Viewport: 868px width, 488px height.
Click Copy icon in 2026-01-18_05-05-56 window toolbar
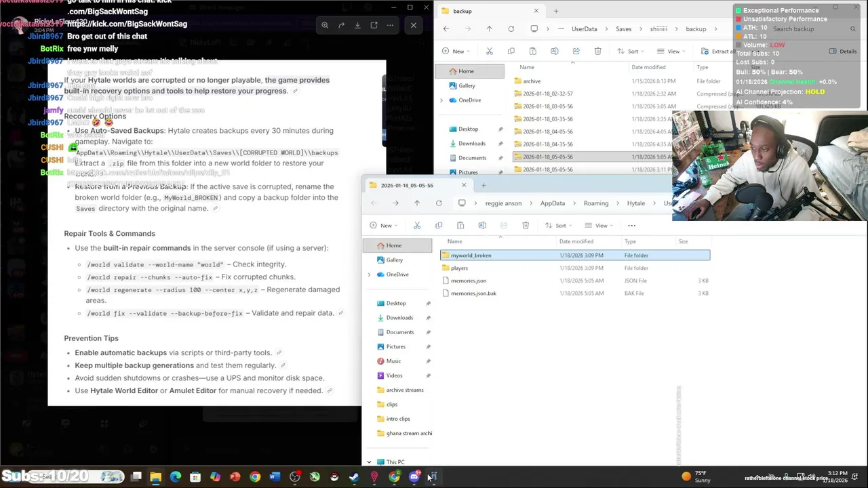(439, 225)
